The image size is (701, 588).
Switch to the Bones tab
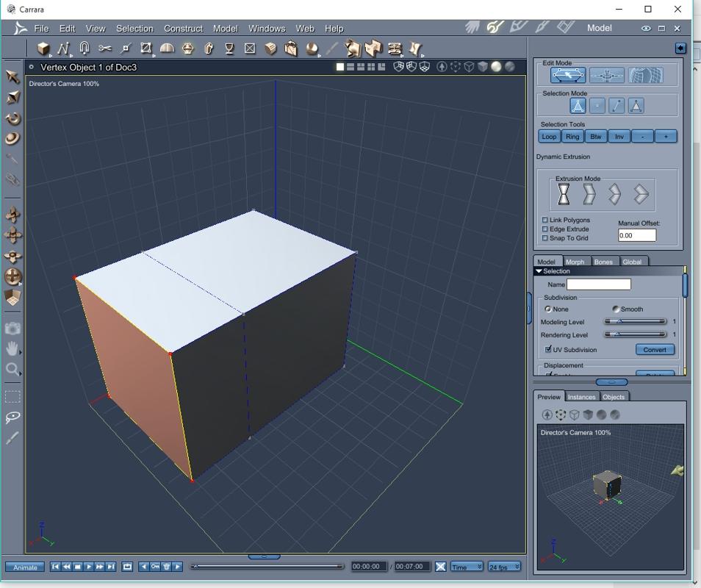tap(603, 262)
